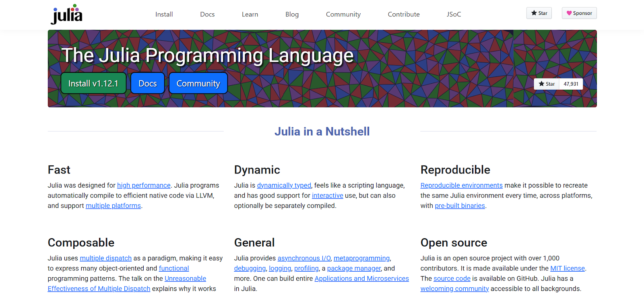This screenshot has width=644, height=293.
Task: Open the Docs navigation item
Action: [x=207, y=14]
